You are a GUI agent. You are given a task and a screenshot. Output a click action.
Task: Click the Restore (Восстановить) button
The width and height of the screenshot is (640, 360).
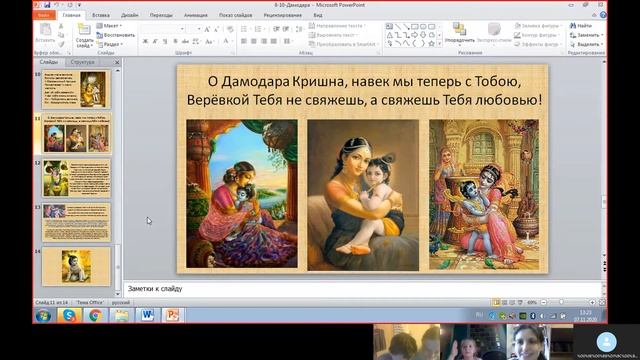116,35
